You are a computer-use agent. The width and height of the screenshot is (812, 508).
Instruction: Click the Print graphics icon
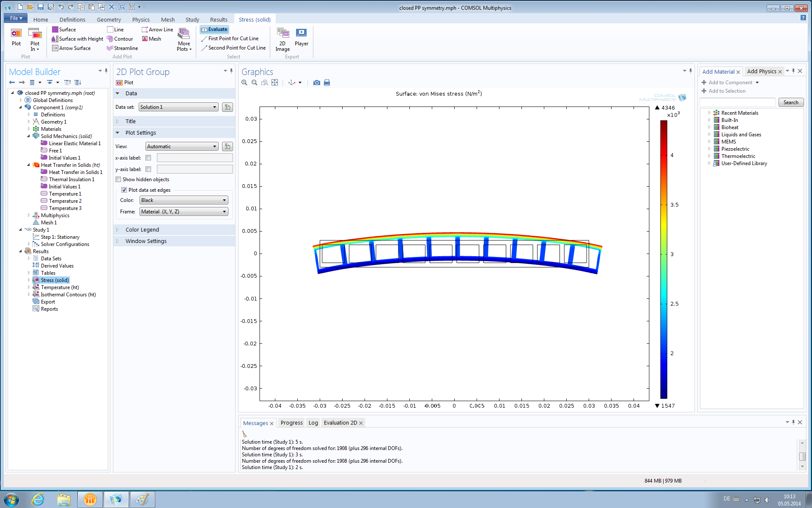pos(327,83)
